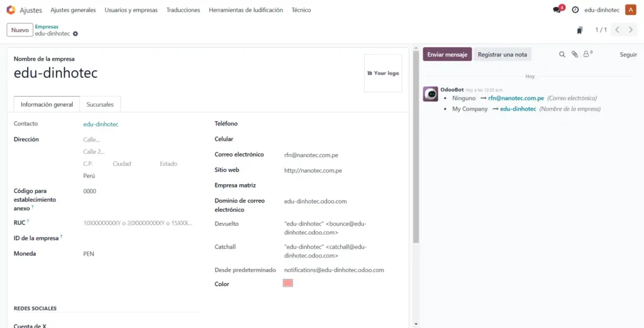The width and height of the screenshot is (644, 328).
Task: Upload a logo in Your logo box
Action: point(383,73)
